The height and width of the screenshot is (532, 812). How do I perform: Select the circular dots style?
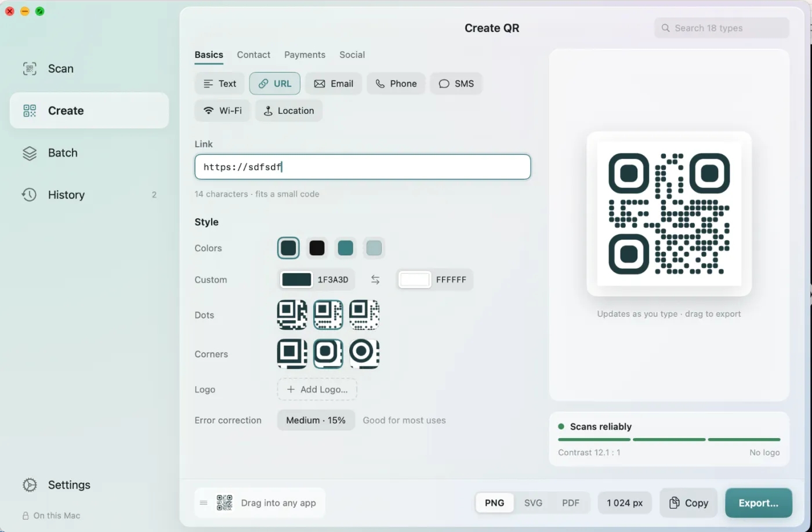[364, 315]
